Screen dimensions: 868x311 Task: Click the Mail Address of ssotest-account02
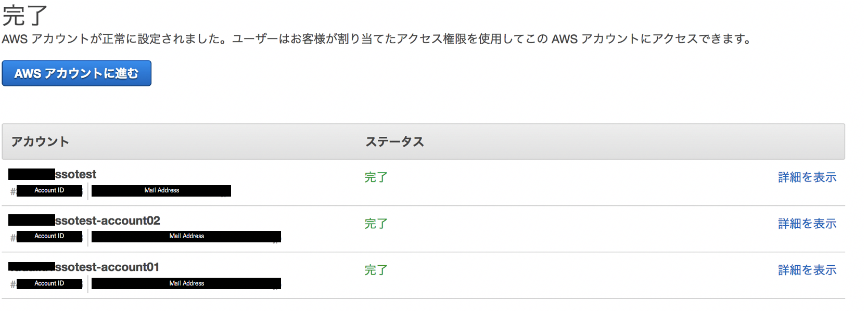tap(186, 237)
